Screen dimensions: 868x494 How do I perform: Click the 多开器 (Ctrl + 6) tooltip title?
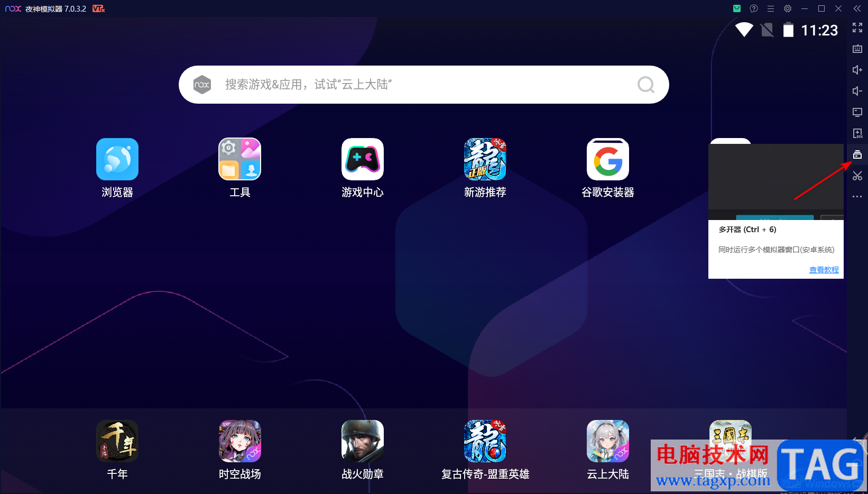[x=747, y=230]
